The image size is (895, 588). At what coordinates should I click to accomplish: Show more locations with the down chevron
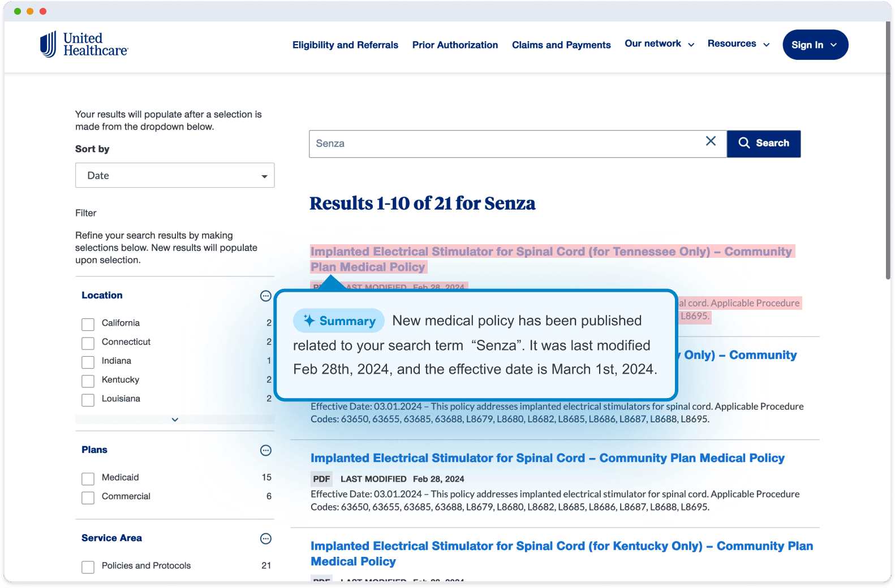coord(175,420)
